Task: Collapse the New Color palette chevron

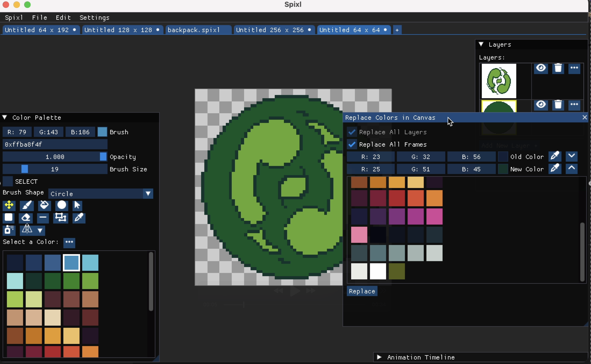Action: (572, 169)
